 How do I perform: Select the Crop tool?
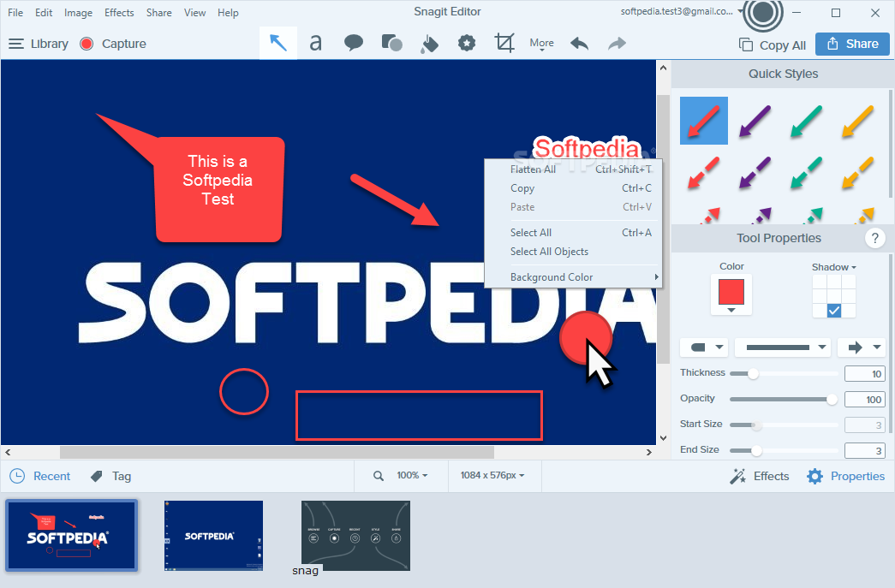[x=504, y=43]
